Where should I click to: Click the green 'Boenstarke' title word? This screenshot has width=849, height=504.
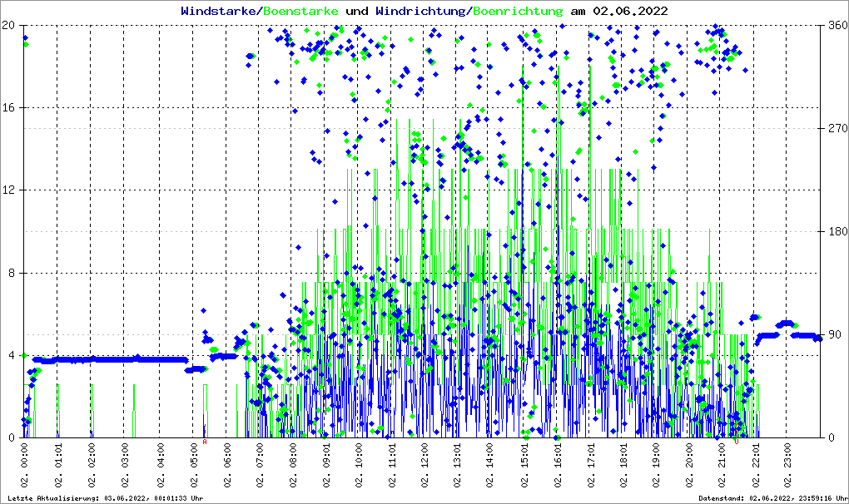[300, 11]
